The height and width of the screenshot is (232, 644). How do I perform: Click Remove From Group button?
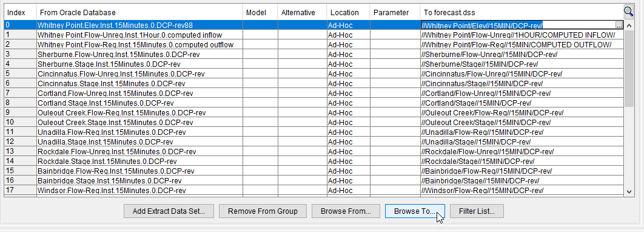(263, 211)
